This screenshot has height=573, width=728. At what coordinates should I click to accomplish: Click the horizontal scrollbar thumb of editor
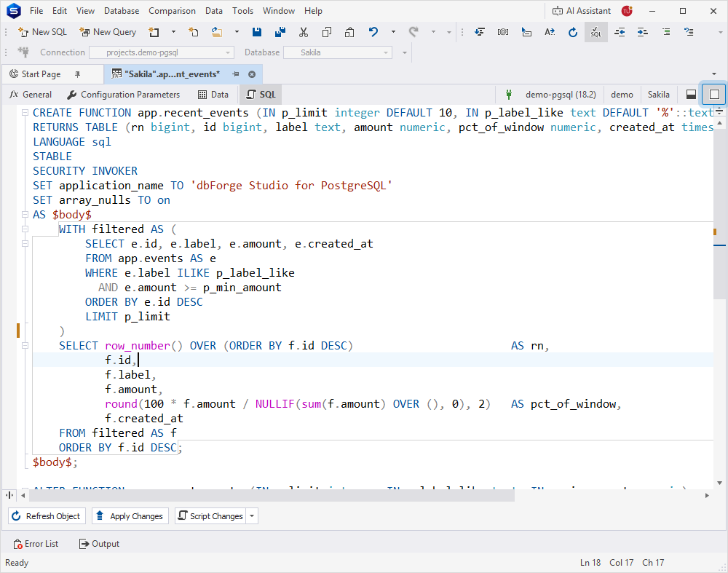coord(272,495)
